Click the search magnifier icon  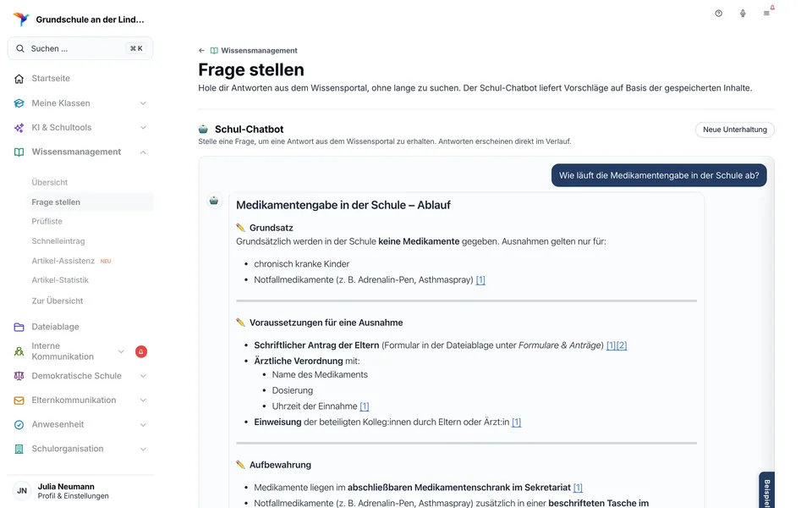pos(20,48)
